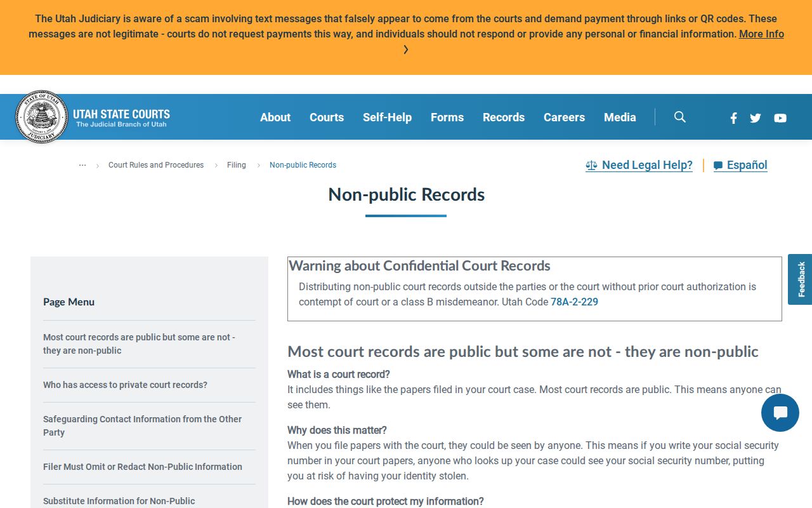Viewport: 812px width, 508px height.
Task: Expand the breadcrumb ellipsis
Action: (82, 164)
